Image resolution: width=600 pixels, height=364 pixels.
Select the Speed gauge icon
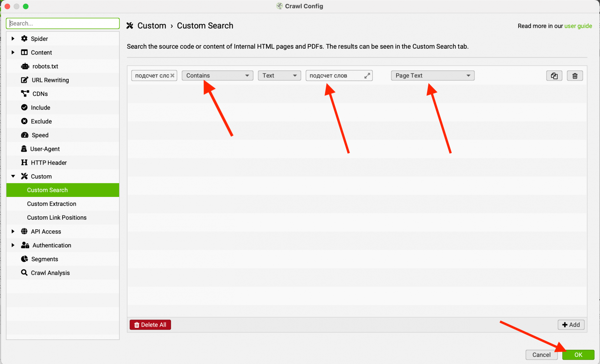coord(25,135)
